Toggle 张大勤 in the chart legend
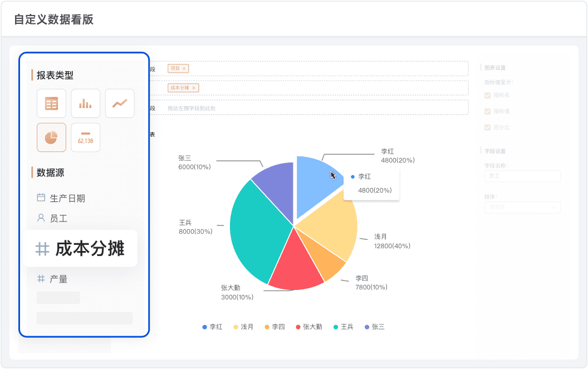This screenshot has height=369, width=588. click(308, 327)
